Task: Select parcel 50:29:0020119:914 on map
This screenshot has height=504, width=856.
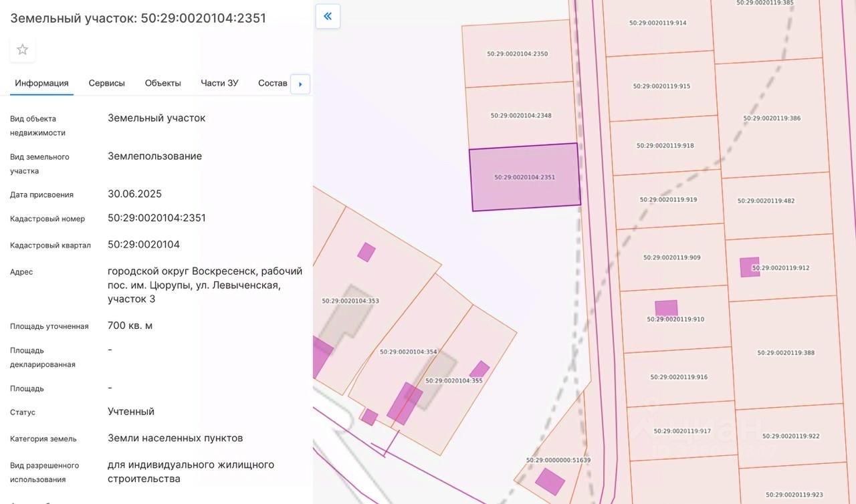Action: [x=658, y=23]
